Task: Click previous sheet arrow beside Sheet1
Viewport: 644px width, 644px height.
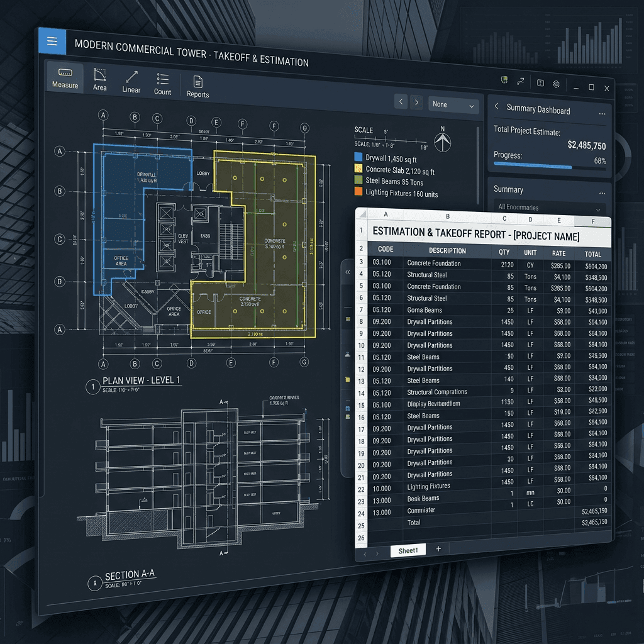Action: (x=365, y=554)
